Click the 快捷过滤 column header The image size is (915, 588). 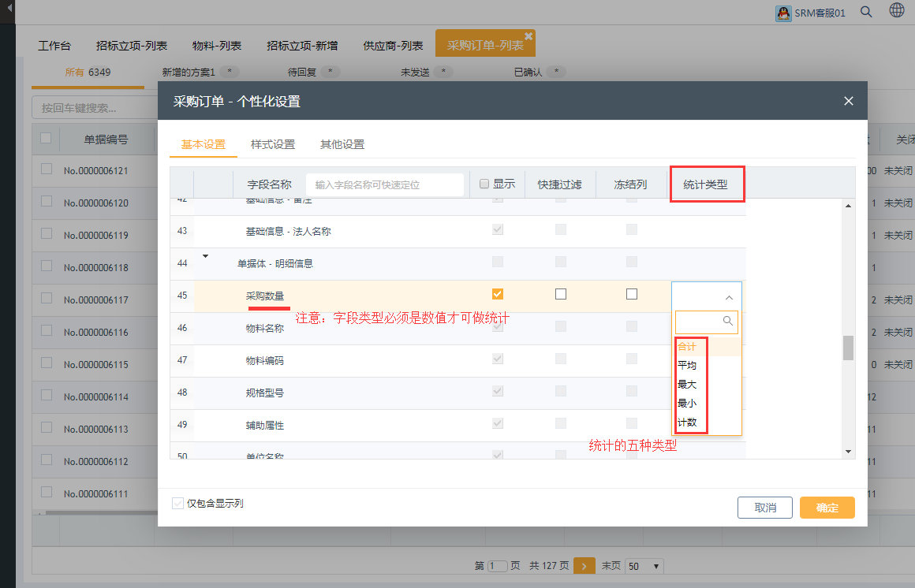pos(559,184)
